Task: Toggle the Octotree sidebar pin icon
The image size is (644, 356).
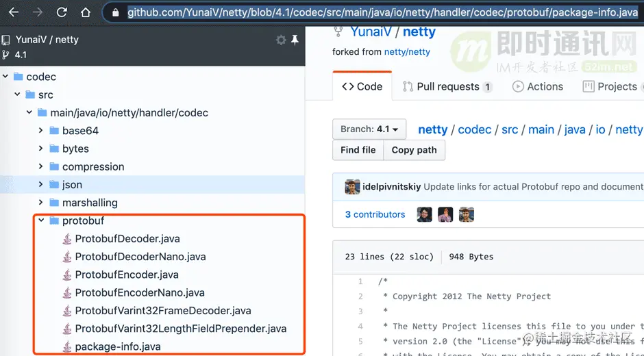Action: [x=295, y=40]
